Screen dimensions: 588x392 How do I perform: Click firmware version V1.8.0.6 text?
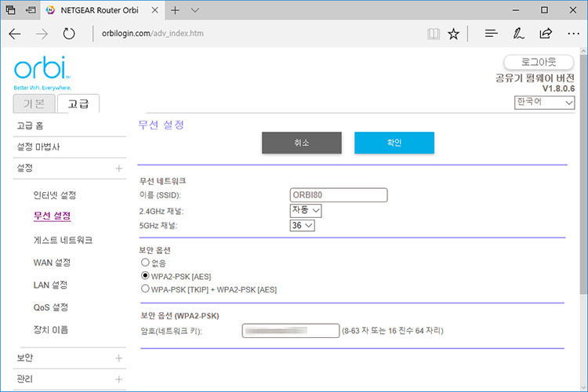tap(558, 89)
